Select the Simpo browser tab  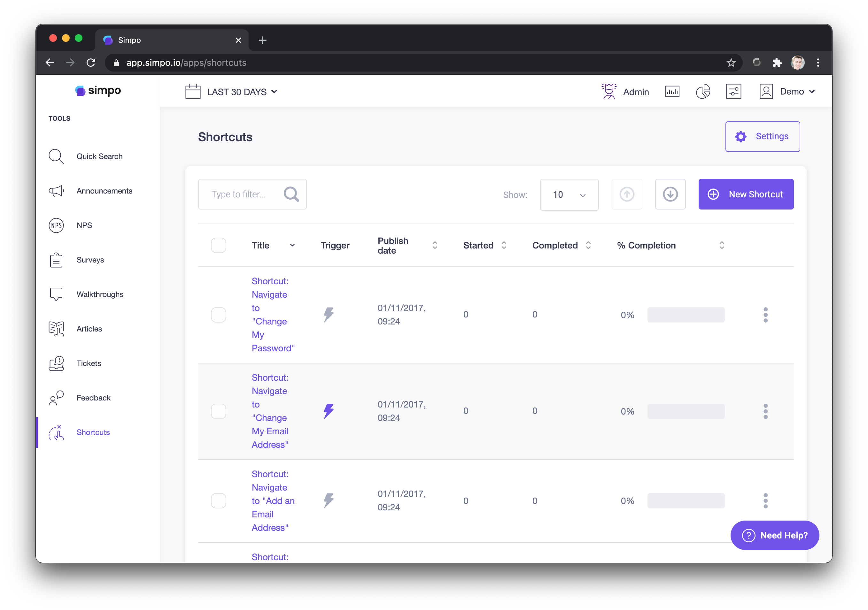pos(172,40)
